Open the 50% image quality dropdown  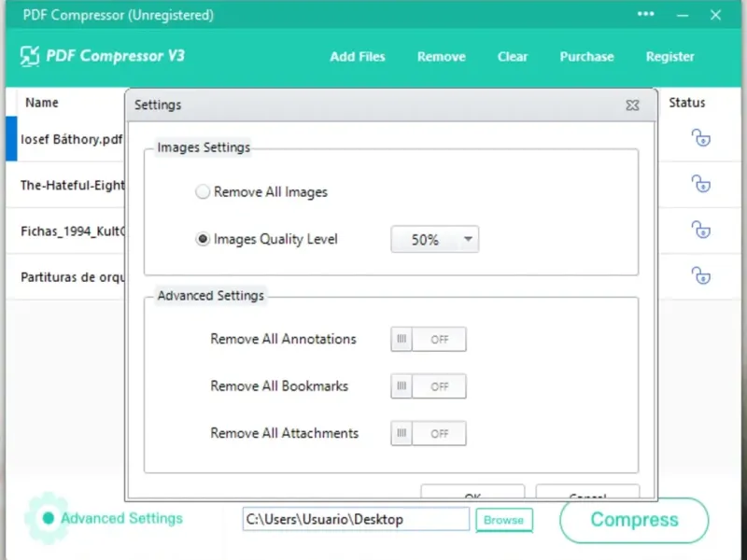tap(434, 239)
